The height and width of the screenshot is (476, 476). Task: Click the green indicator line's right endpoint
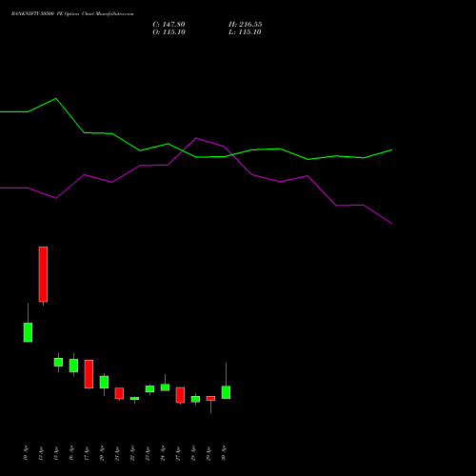(x=392, y=149)
